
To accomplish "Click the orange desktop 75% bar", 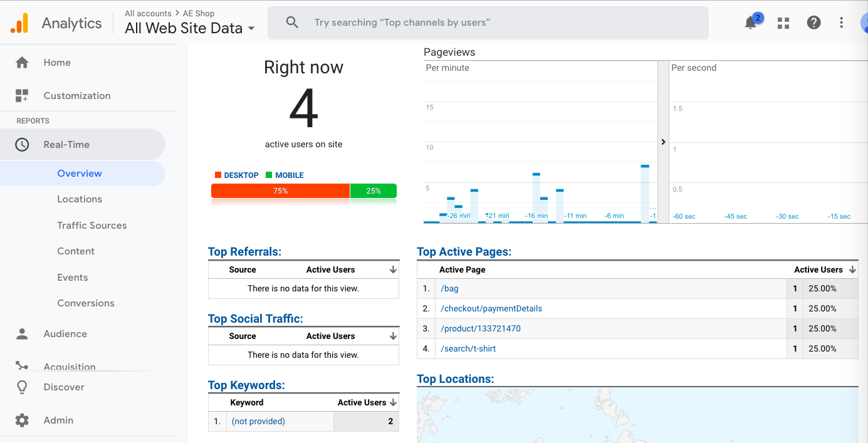I will tap(280, 191).
